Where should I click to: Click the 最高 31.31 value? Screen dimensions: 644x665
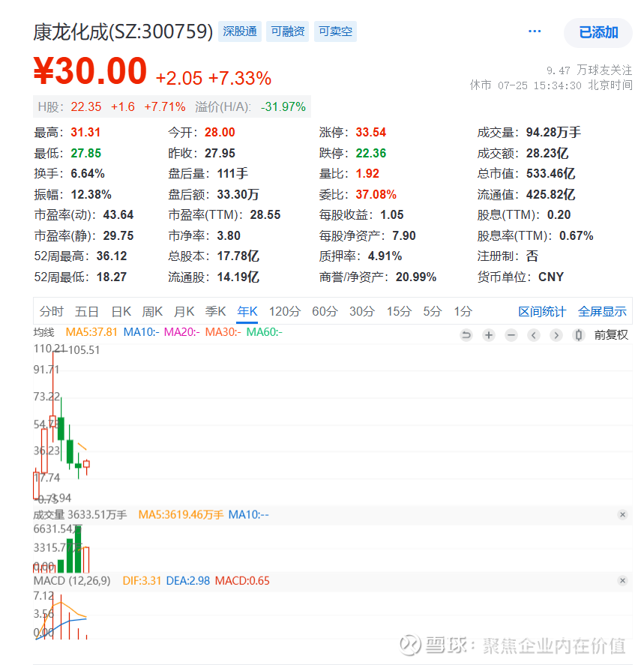tap(85, 132)
